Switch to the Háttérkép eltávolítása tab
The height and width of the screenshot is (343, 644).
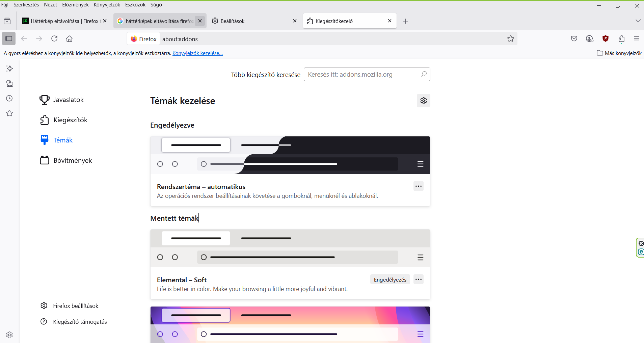pos(62,21)
